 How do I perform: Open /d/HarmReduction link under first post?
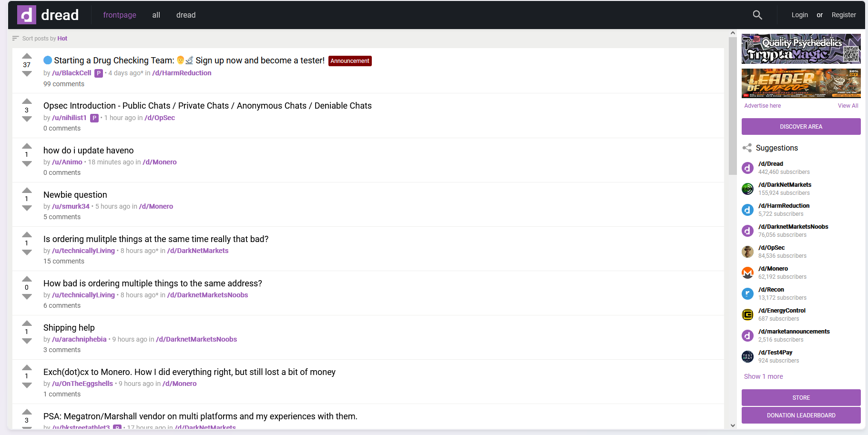point(182,73)
